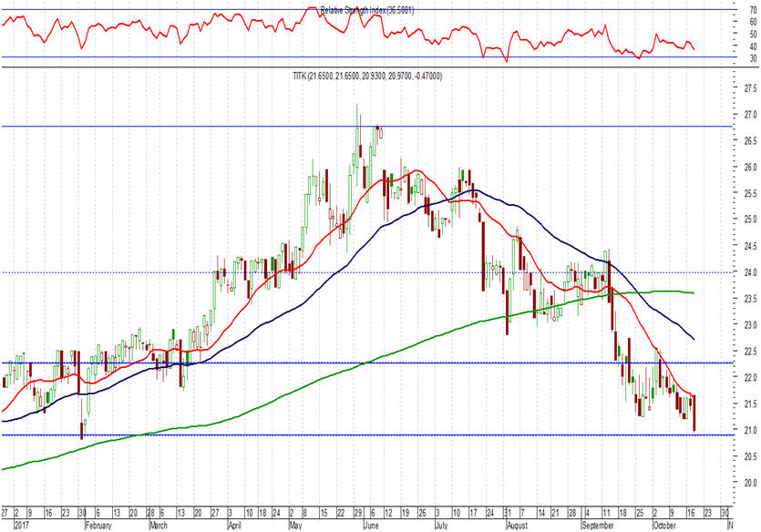Select the 23.5 price axis label
The height and width of the screenshot is (532, 761).
coord(750,299)
